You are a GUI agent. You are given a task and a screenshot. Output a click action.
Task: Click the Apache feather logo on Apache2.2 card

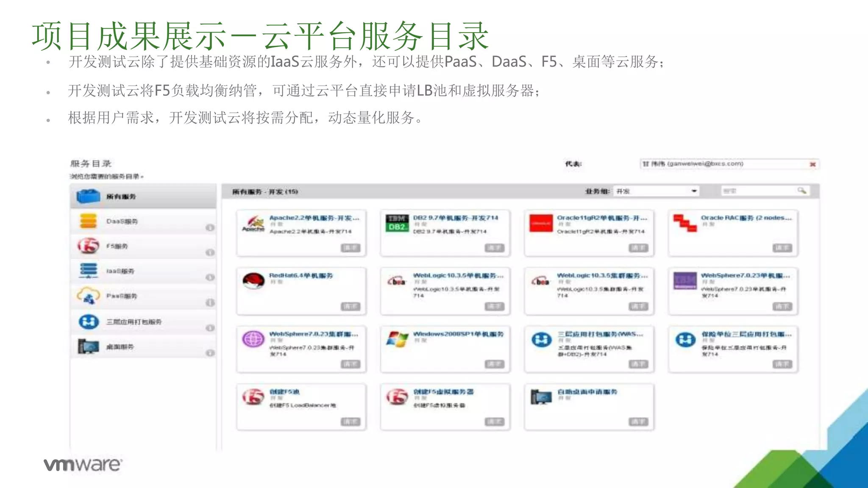pyautogui.click(x=253, y=223)
